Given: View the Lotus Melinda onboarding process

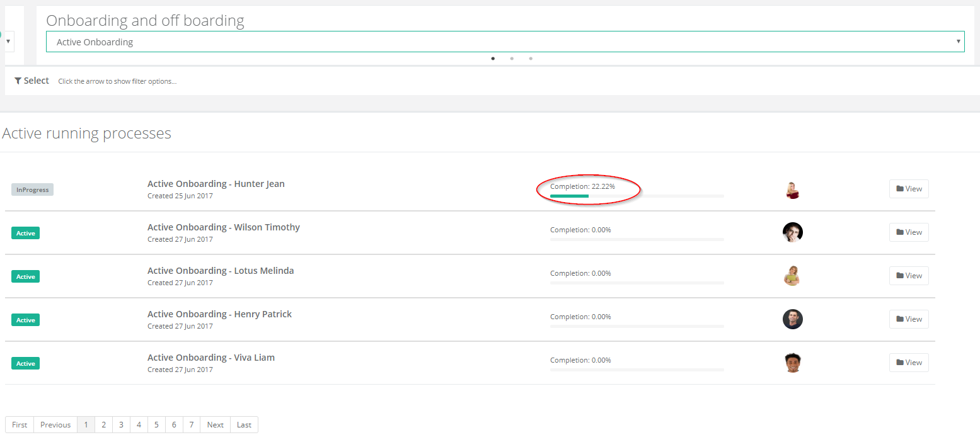Looking at the screenshot, I should point(909,276).
